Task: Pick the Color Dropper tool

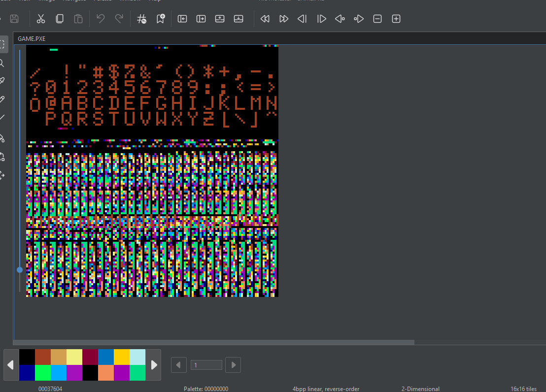Action: (2, 81)
